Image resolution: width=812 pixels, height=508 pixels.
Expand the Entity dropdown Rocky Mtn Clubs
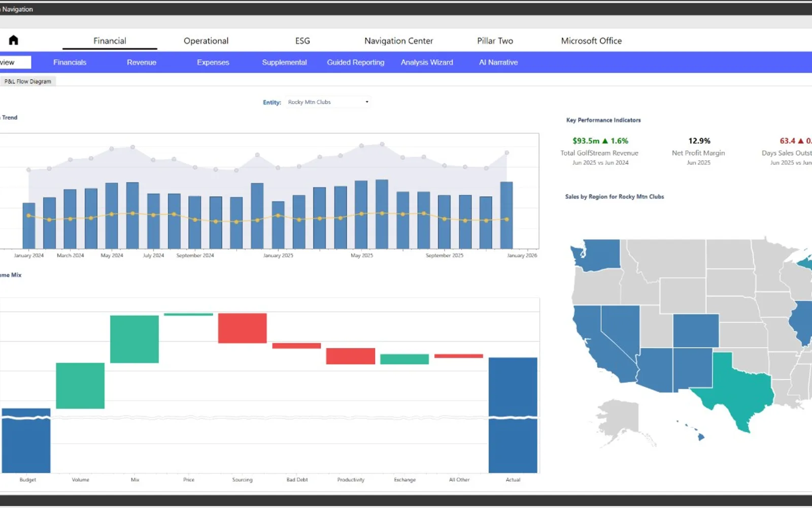328,102
